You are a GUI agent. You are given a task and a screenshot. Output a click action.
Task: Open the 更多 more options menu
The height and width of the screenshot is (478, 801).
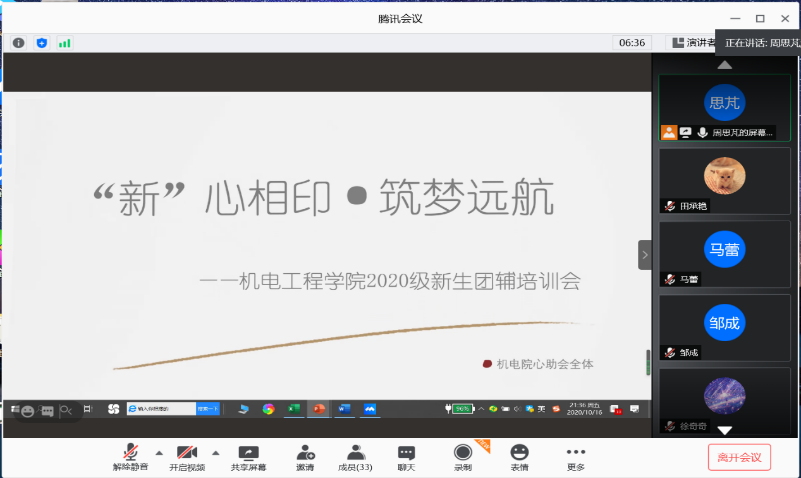pyautogui.click(x=576, y=457)
